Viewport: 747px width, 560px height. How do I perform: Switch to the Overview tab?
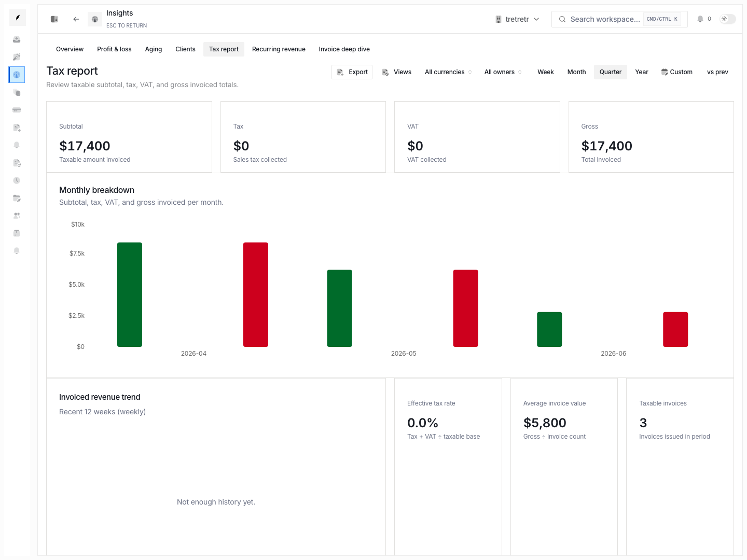(x=70, y=49)
